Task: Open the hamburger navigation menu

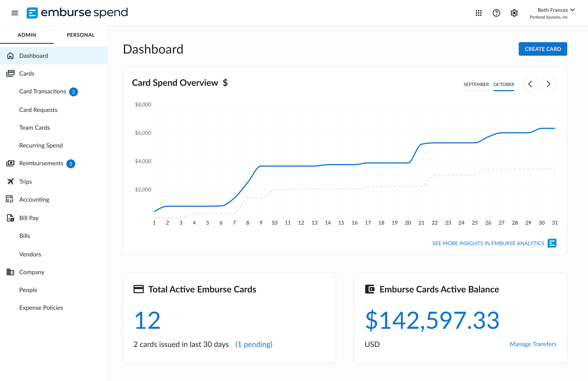Action: coord(15,13)
